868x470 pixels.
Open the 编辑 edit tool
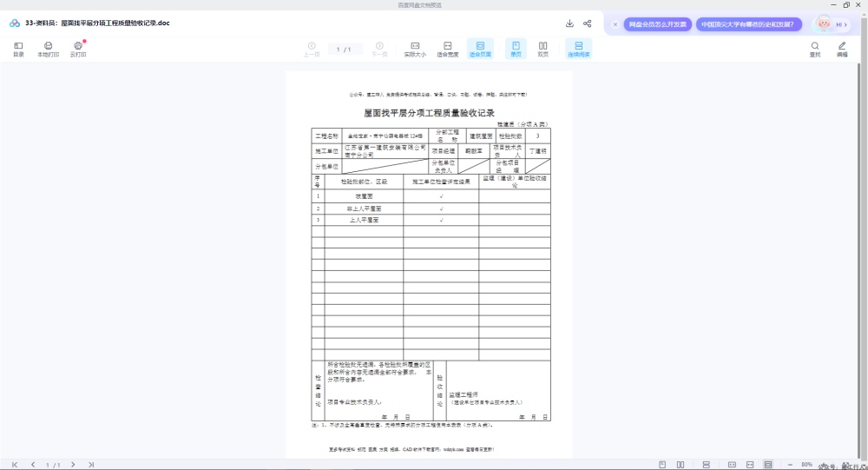click(842, 49)
